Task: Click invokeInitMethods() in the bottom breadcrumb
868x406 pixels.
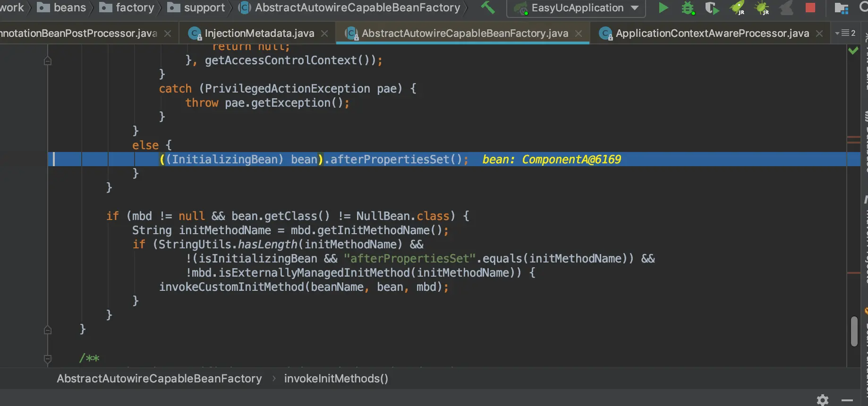Action: [x=336, y=379]
